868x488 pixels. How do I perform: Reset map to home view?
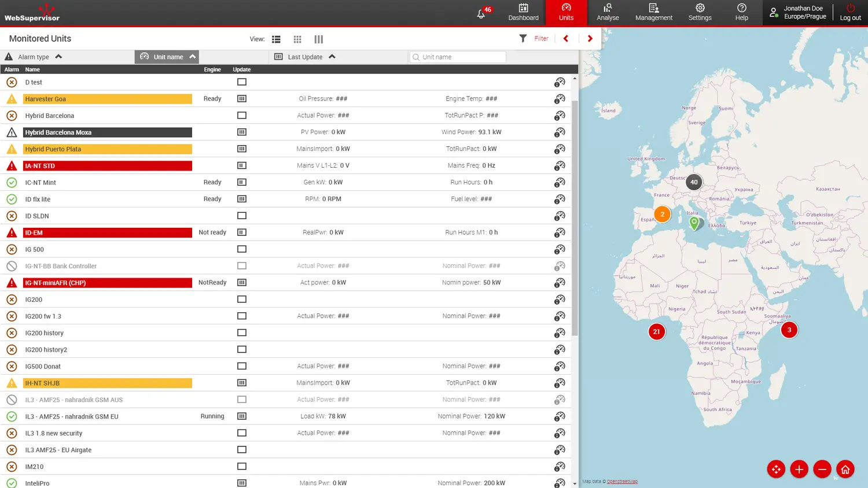(845, 469)
